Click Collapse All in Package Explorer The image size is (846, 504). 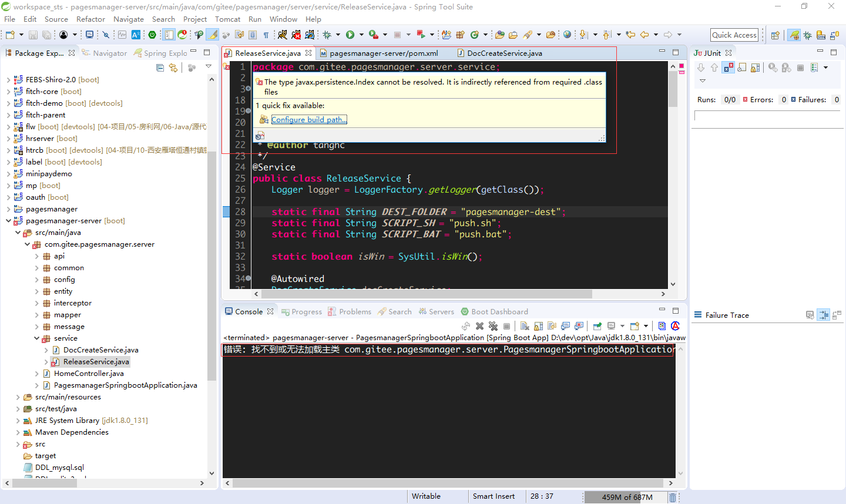click(160, 68)
